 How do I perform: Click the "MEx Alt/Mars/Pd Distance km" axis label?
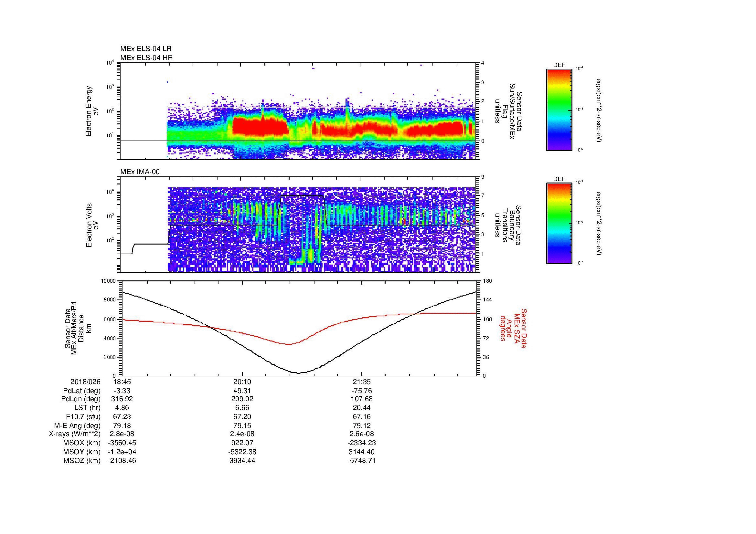click(77, 328)
